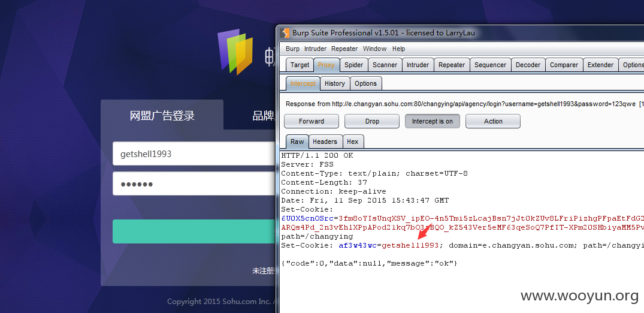Open the Help menu
This screenshot has width=644, height=313.
[398, 49]
